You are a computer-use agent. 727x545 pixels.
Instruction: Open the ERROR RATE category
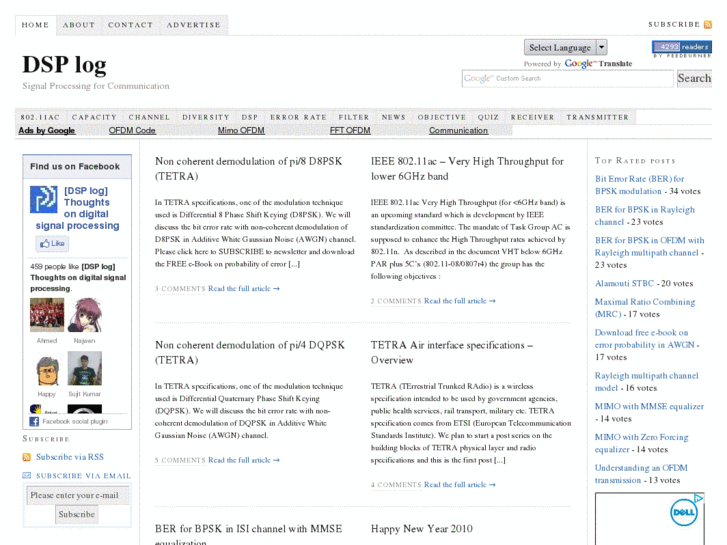tap(299, 117)
